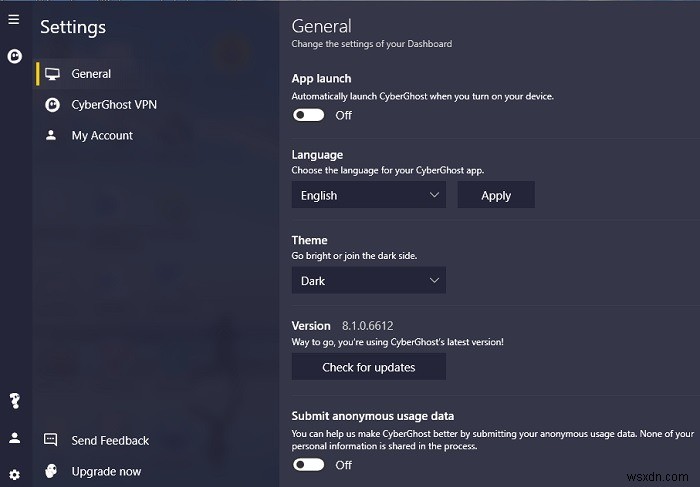700x487 pixels.
Task: Open the Theme dropdown showing Dark
Action: click(x=369, y=281)
